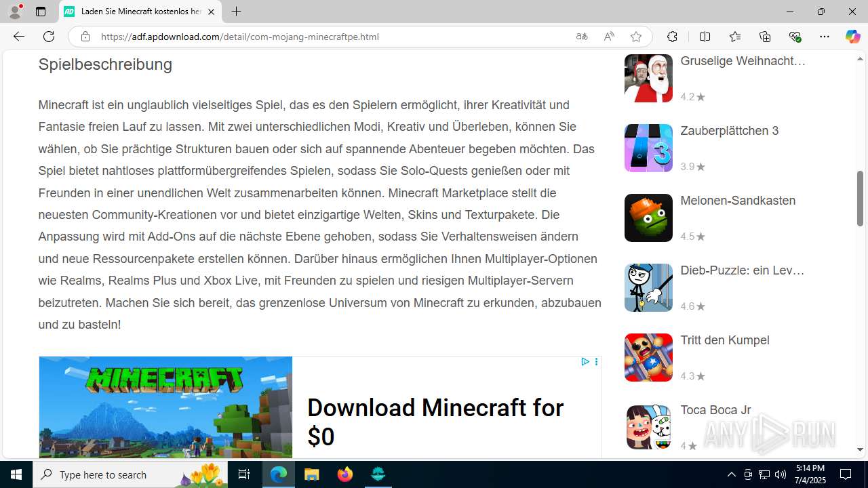Click the scrollbar down arrow
This screenshot has height=488, width=868.
pyautogui.click(x=860, y=449)
